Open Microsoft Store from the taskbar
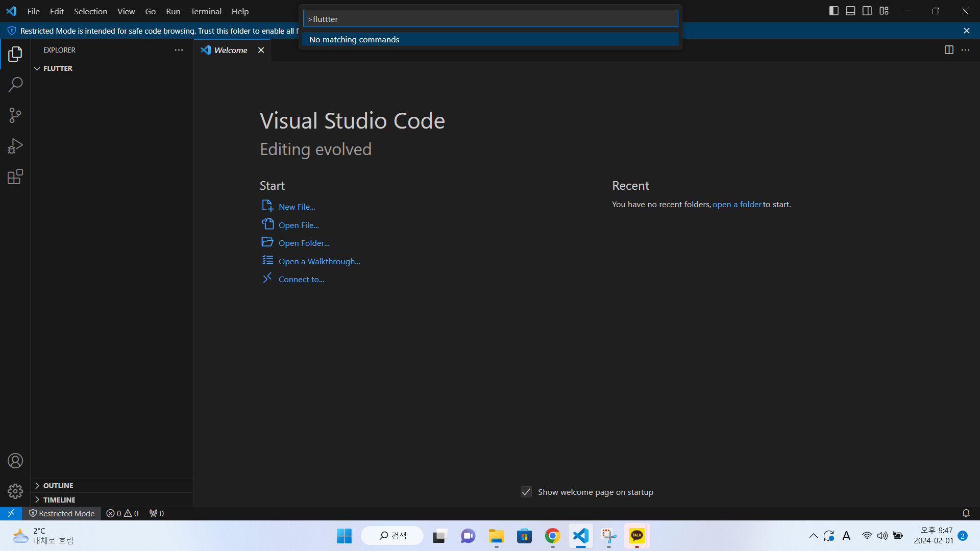Viewport: 980px width, 551px height. coord(524,536)
